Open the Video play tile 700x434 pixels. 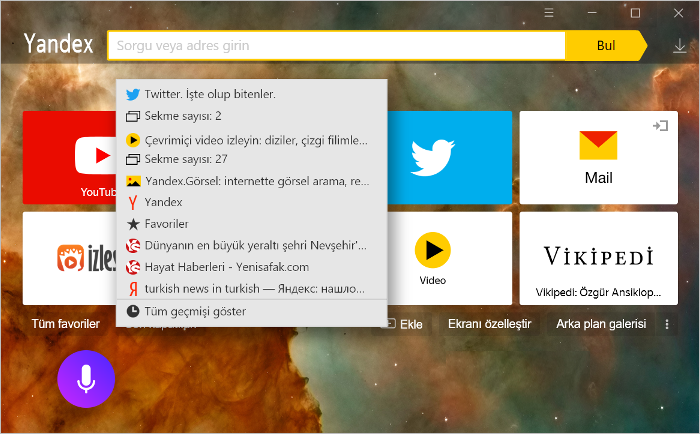(450, 258)
